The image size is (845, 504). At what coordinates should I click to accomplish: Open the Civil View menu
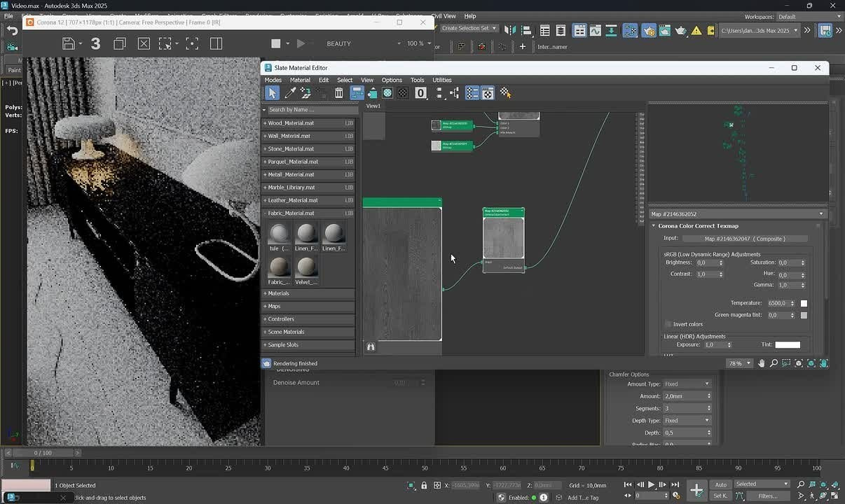(x=444, y=15)
